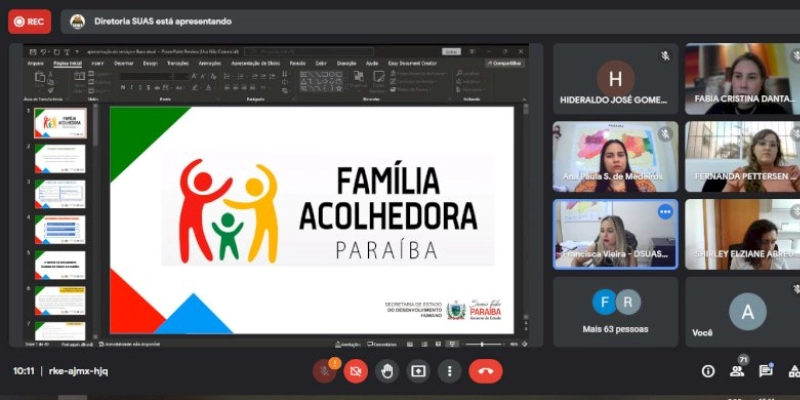Open the shapes gallery in Desenho group
The width and height of the screenshot is (800, 400).
321,82
